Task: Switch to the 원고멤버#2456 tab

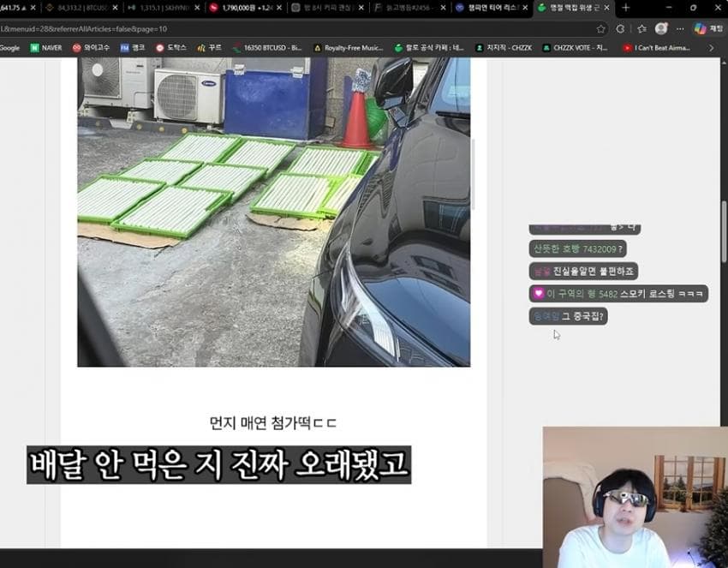Action: pyautogui.click(x=409, y=8)
